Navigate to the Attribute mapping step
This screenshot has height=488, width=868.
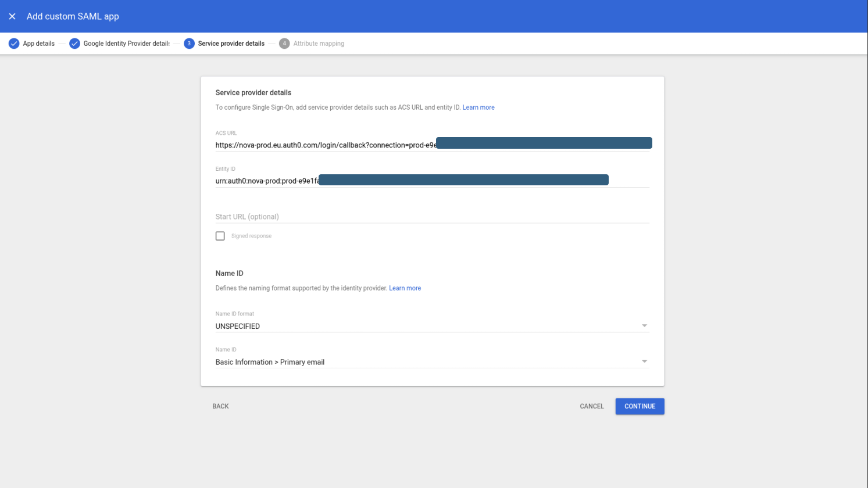[x=319, y=43]
